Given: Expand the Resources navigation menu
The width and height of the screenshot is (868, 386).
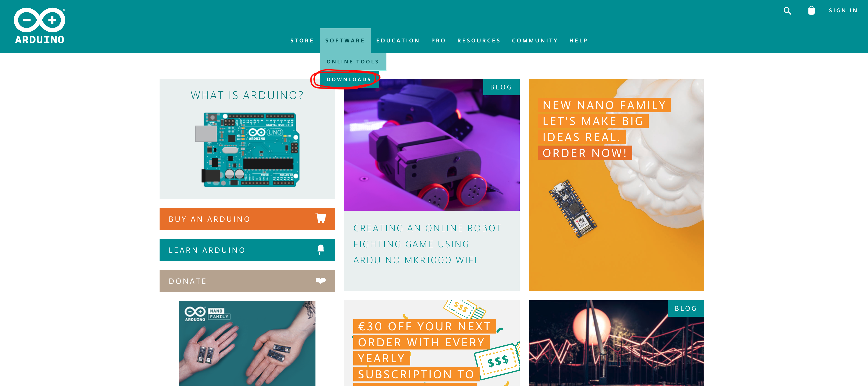Looking at the screenshot, I should [479, 40].
